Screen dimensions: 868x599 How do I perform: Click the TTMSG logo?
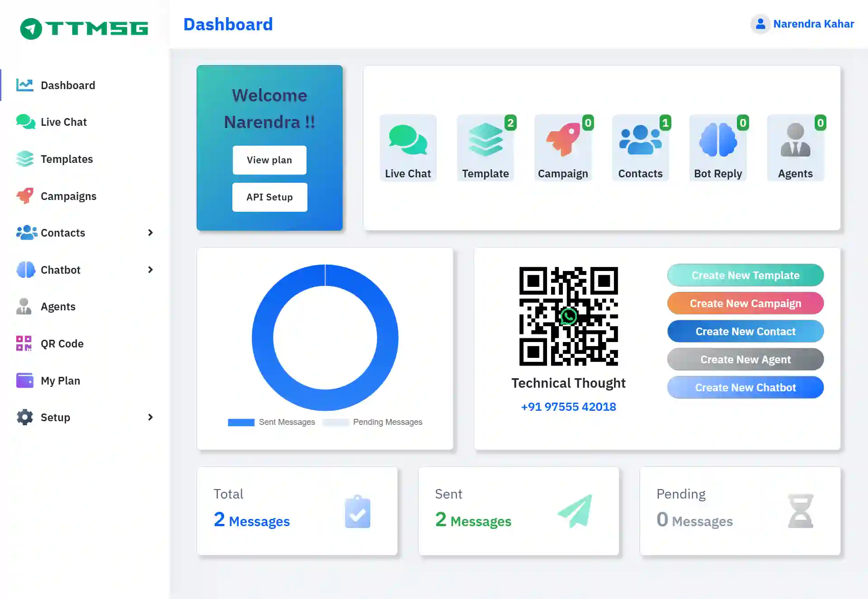click(84, 29)
